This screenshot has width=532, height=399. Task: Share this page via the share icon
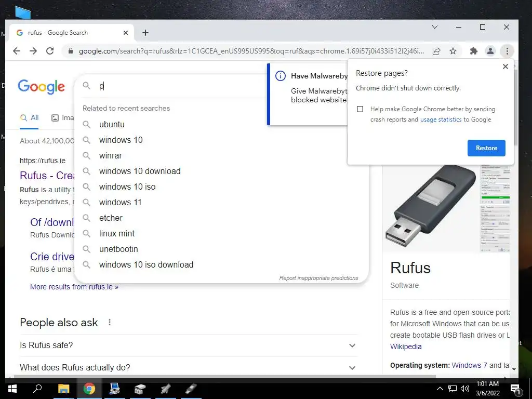pos(436,51)
